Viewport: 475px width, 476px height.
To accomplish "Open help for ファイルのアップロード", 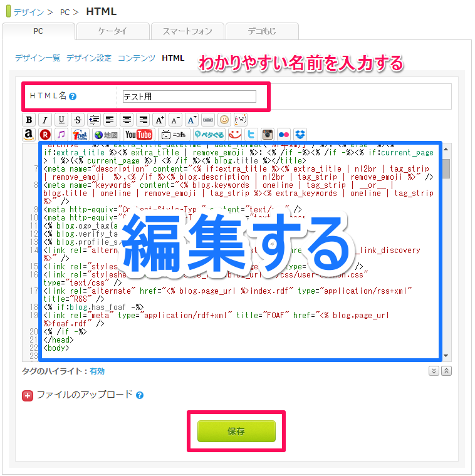I will pos(140,395).
